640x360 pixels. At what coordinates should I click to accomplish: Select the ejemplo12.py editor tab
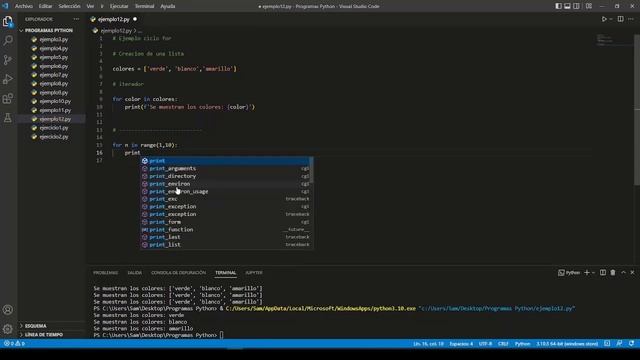[113, 19]
